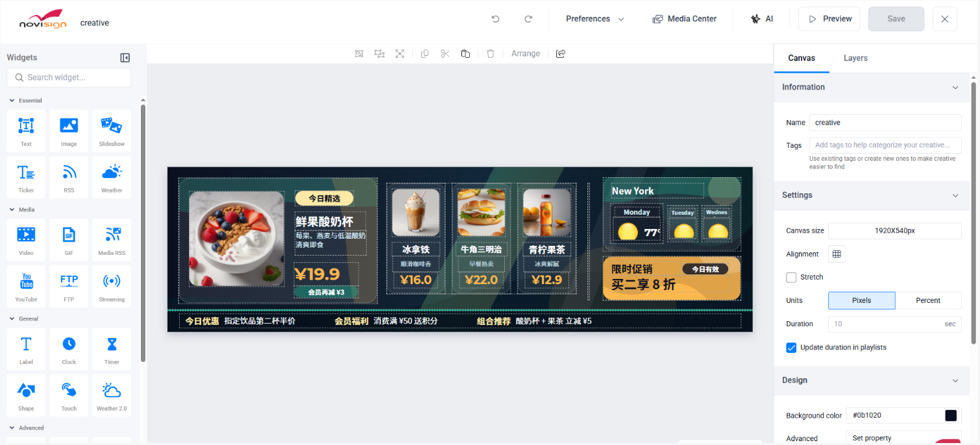Collapse the Essential widget group
This screenshot has width=980, height=445.
click(12, 101)
